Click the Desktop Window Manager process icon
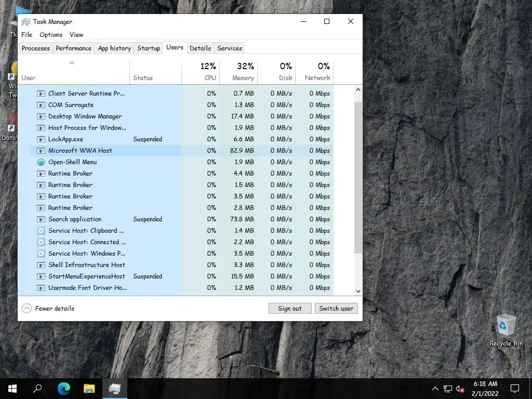 tap(41, 116)
